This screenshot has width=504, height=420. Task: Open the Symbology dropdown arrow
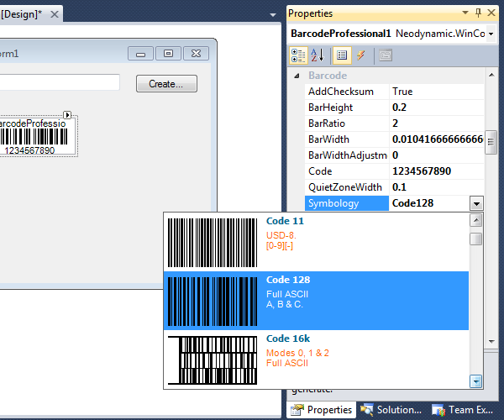(x=476, y=203)
